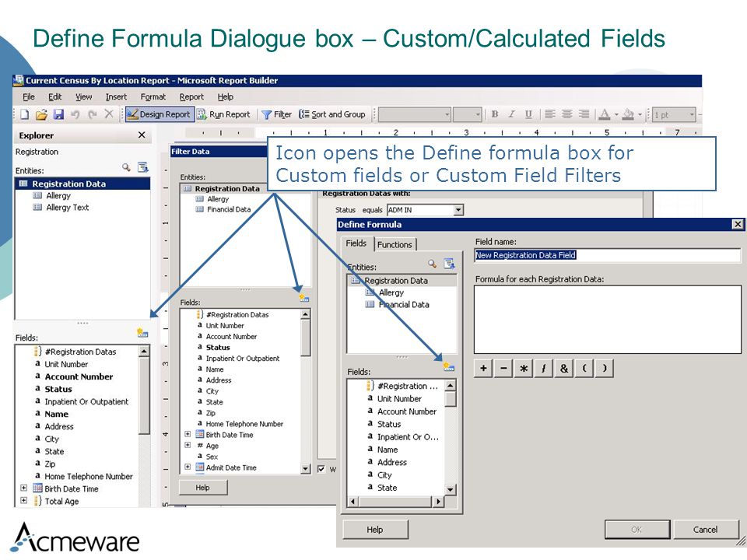Click Cancel in Define Formula dialog

(705, 530)
